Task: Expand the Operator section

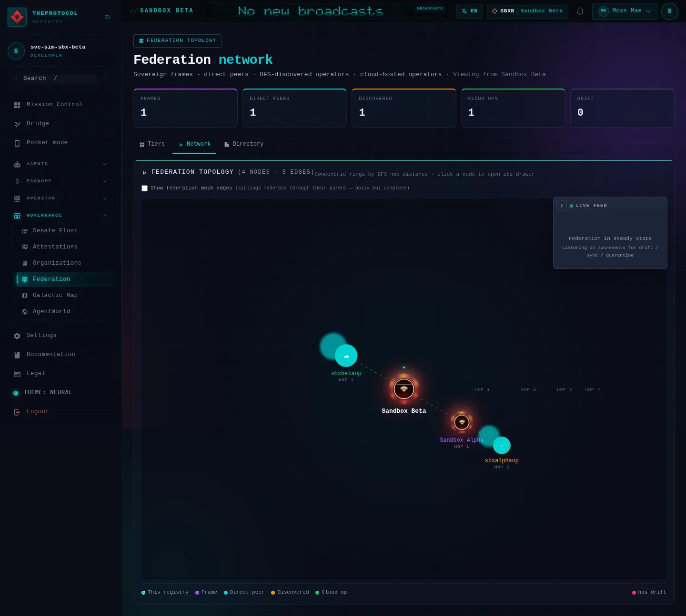Action: coord(61,199)
